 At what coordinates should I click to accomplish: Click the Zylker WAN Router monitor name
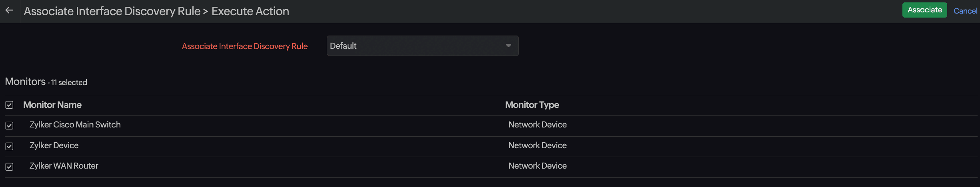(64, 166)
